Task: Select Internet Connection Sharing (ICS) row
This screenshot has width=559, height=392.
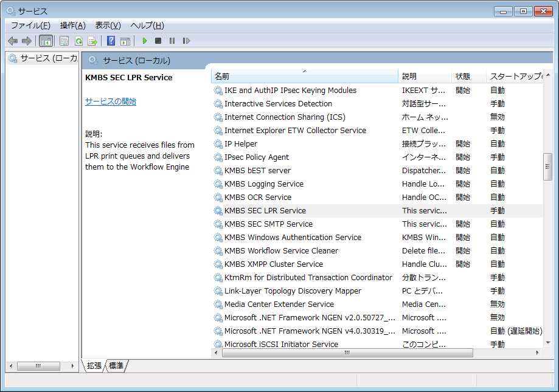Action: pyautogui.click(x=377, y=117)
